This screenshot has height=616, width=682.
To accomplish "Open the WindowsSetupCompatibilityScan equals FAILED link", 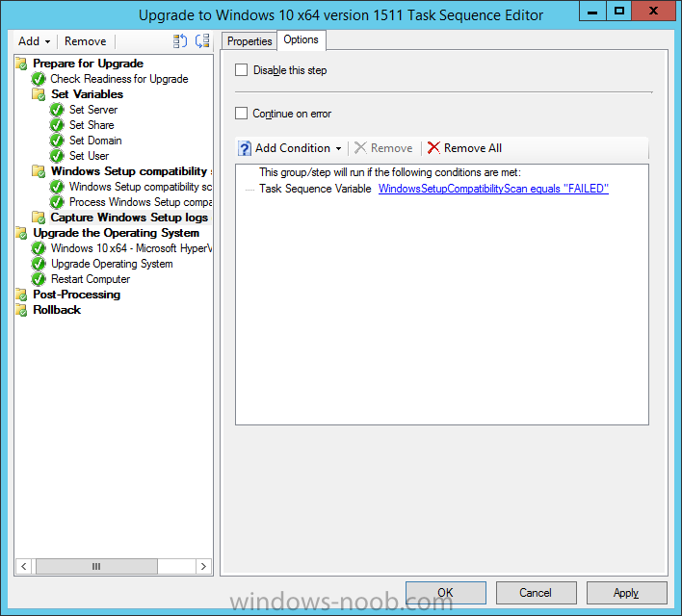I will (493, 189).
